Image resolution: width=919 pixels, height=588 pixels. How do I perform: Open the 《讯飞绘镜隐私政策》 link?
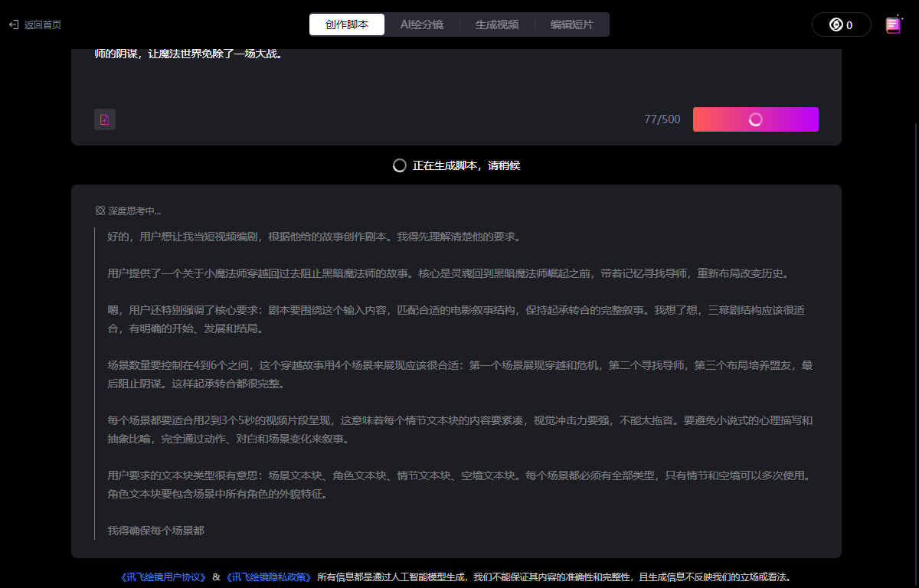pos(268,577)
